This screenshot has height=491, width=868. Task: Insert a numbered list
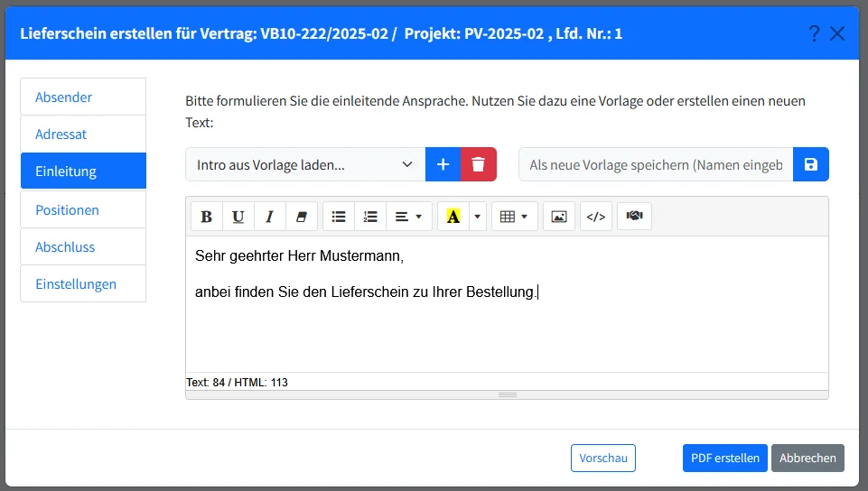click(x=370, y=217)
